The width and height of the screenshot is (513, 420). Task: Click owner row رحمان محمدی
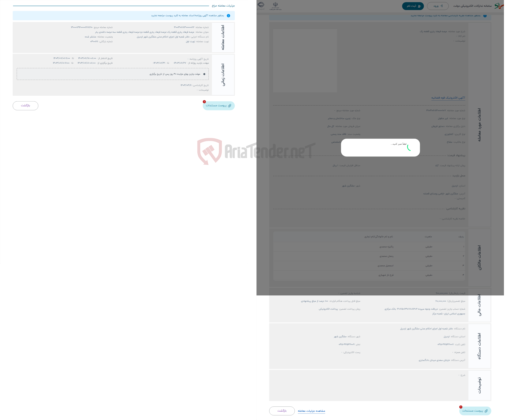pyautogui.click(x=369, y=256)
